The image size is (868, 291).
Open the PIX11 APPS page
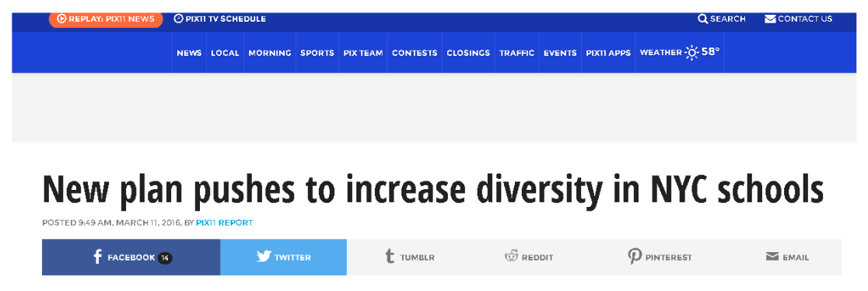coord(608,53)
